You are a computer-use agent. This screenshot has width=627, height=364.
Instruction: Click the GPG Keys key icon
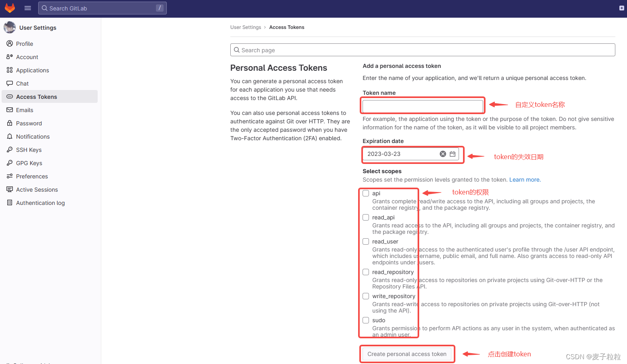[x=10, y=163]
